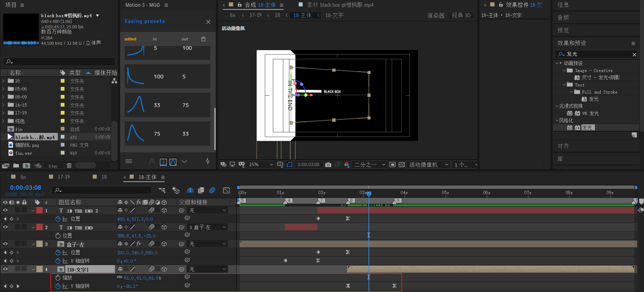Open the 效果和预设 panel menu
The width and height of the screenshot is (644, 292).
coord(633,43)
